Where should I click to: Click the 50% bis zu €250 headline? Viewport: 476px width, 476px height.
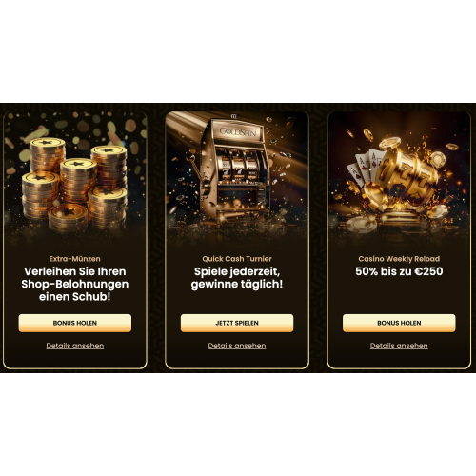point(399,271)
